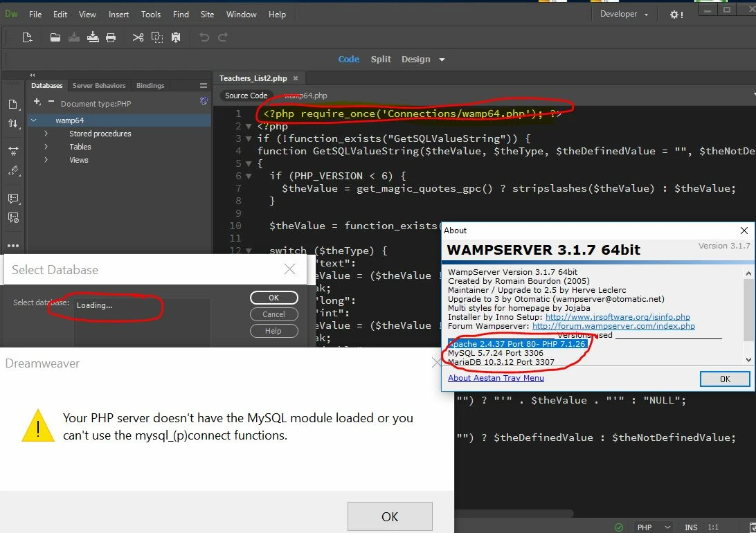Click OK in the Dreamweaver warning dialog

tap(390, 516)
